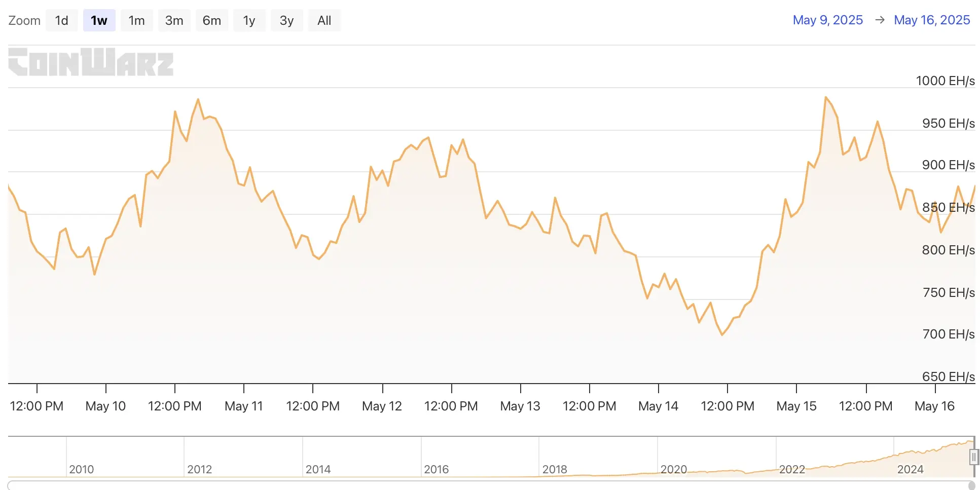Switch zoom to 1m
Screen dimensions: 980x490
click(137, 20)
